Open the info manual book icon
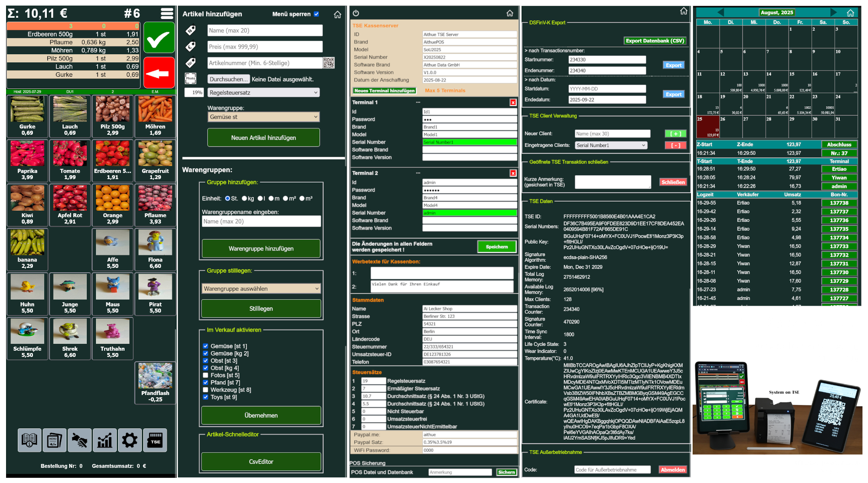Screen dimensions: 868x483 pyautogui.click(x=29, y=440)
